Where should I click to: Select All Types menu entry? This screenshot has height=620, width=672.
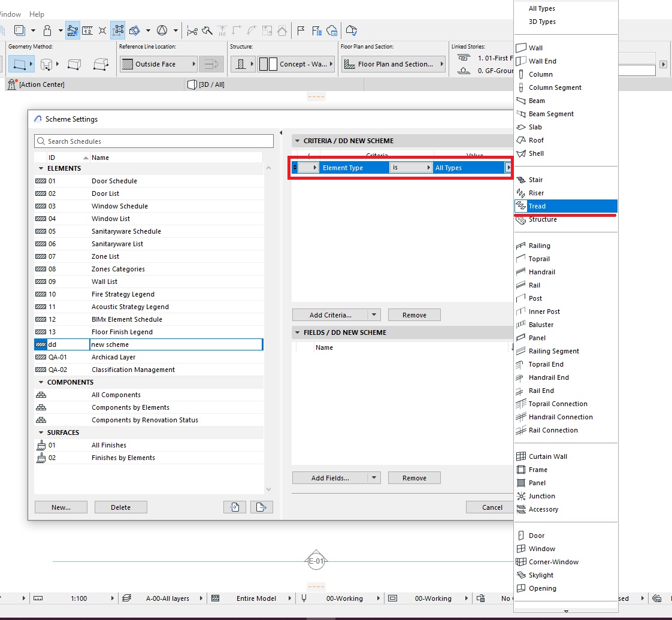[566, 8]
